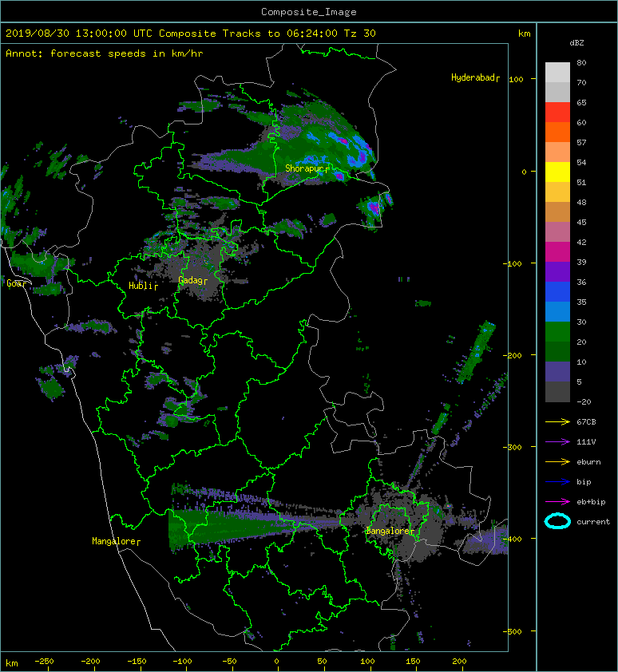This screenshot has width=618, height=672.
Task: Choose the brown 48–45 dBZ swatch
Action: click(557, 212)
